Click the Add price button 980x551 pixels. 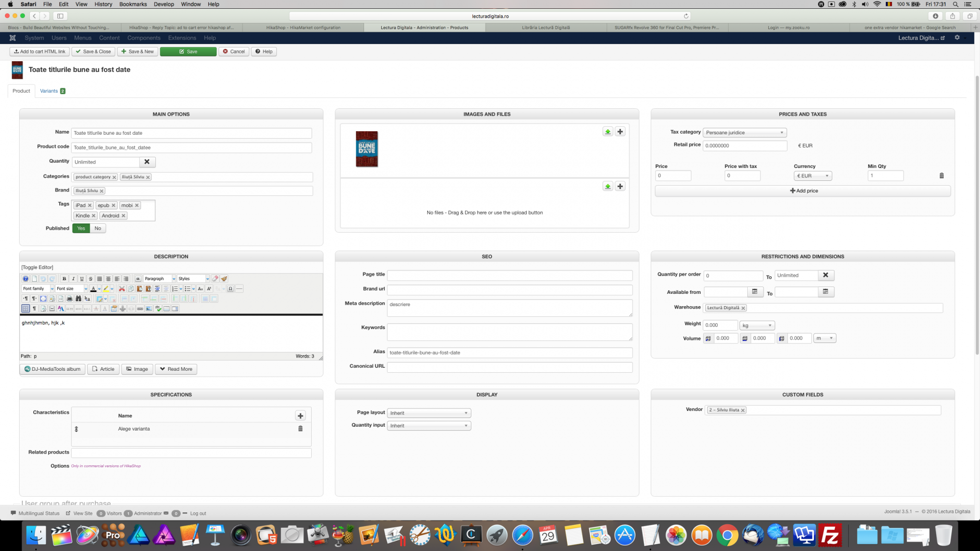coord(803,191)
